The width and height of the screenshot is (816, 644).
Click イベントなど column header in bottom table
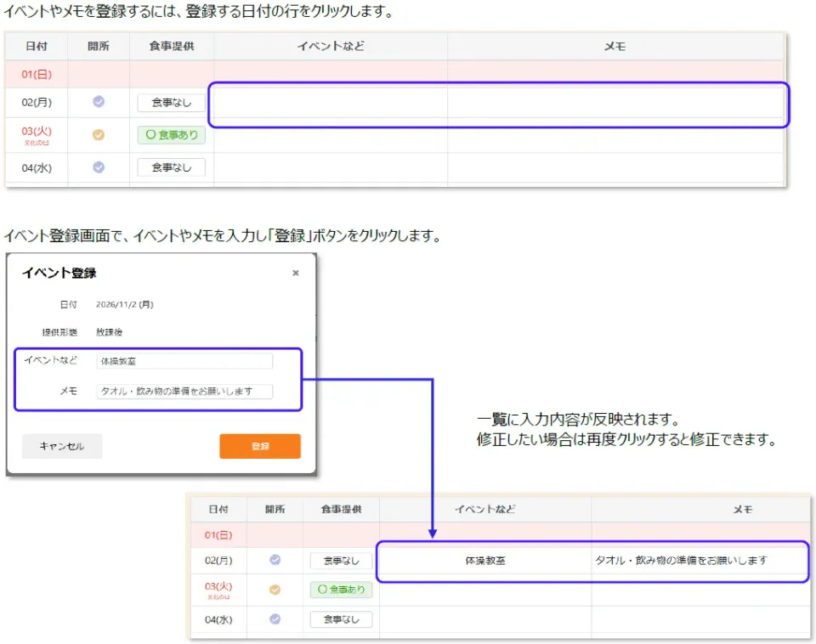(x=485, y=509)
